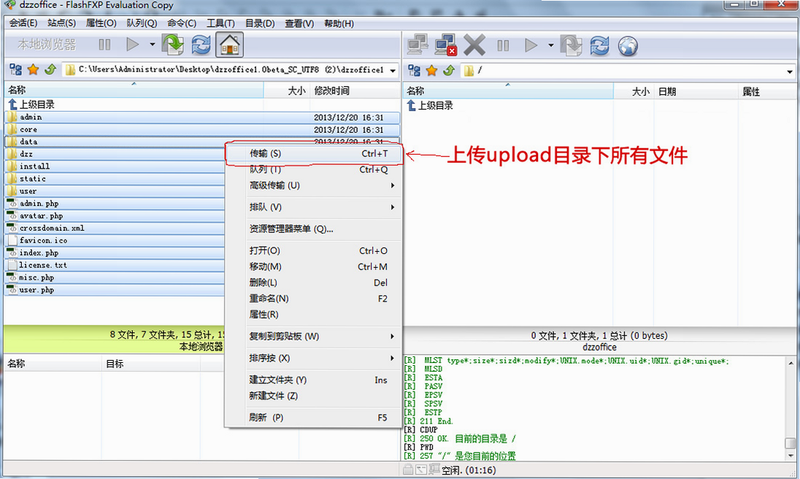This screenshot has width=800, height=479.
Task: Open the 查看(V) menu
Action: (x=299, y=23)
